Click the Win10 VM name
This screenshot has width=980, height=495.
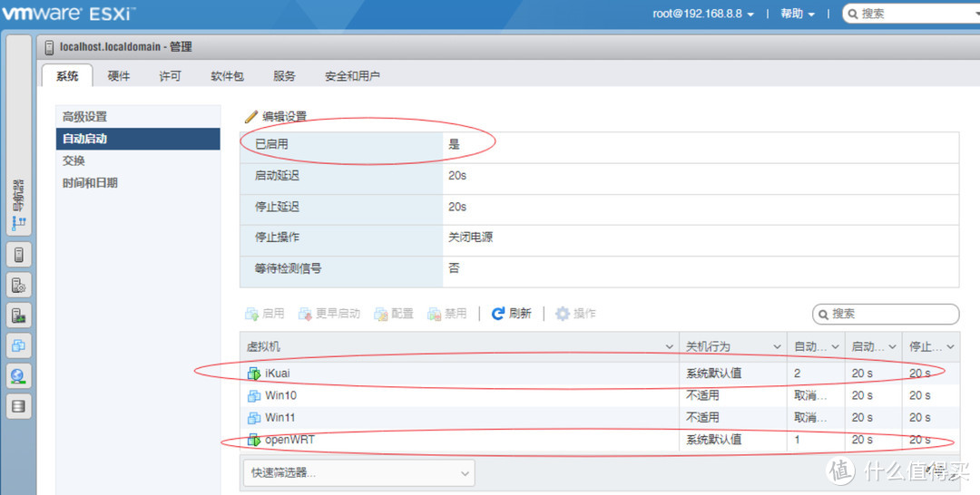280,396
